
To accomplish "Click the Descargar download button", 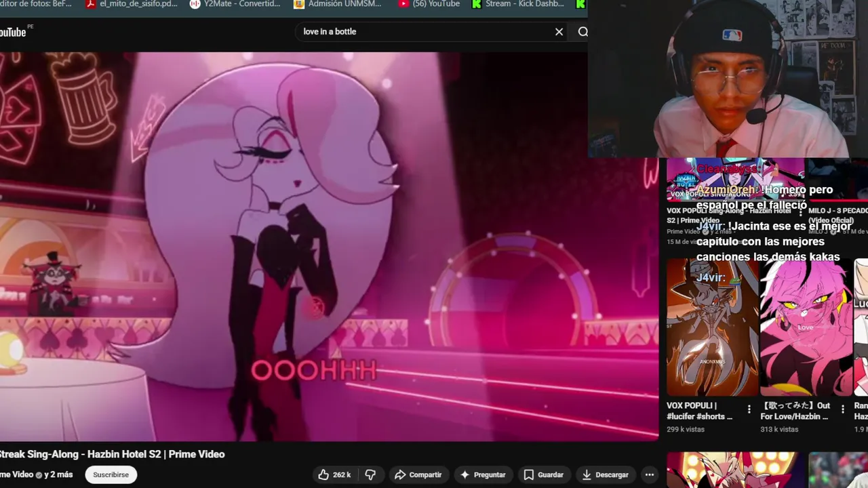I will click(606, 475).
